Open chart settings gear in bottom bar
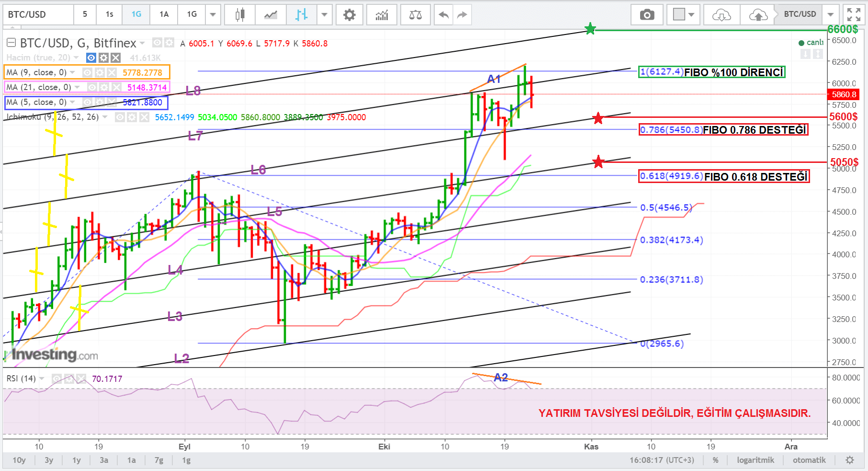 pos(850,460)
